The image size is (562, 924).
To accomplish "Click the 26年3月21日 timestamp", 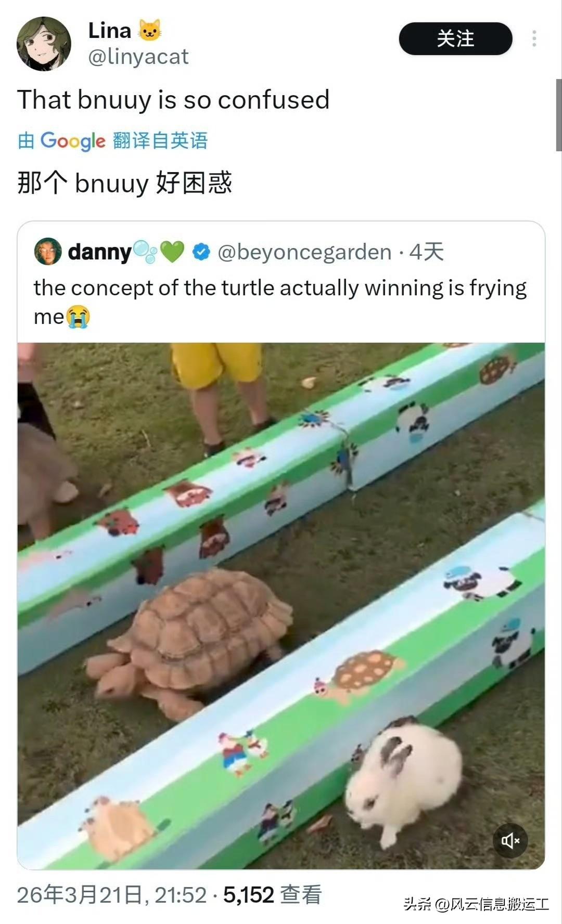I will (x=112, y=895).
